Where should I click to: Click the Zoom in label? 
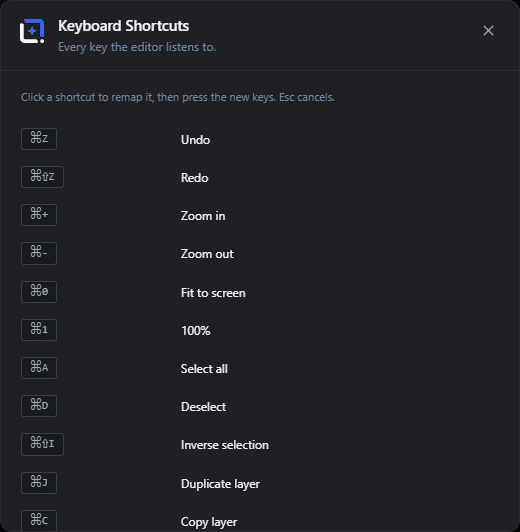click(203, 216)
